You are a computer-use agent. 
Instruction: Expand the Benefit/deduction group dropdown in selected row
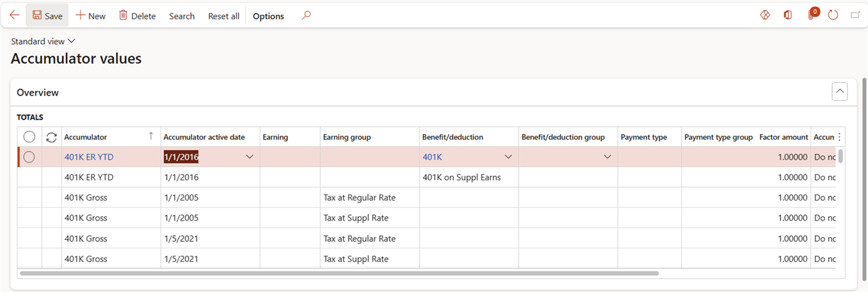pos(608,157)
